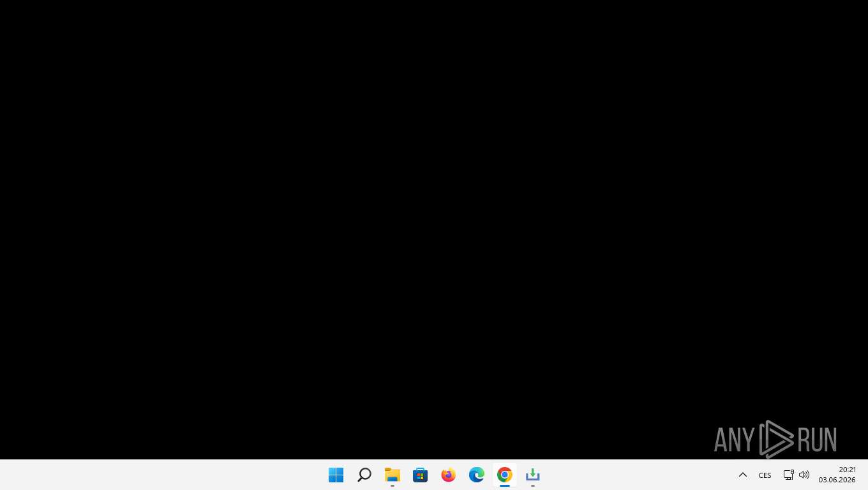868x490 pixels.
Task: Open the volume speaker control
Action: (804, 475)
